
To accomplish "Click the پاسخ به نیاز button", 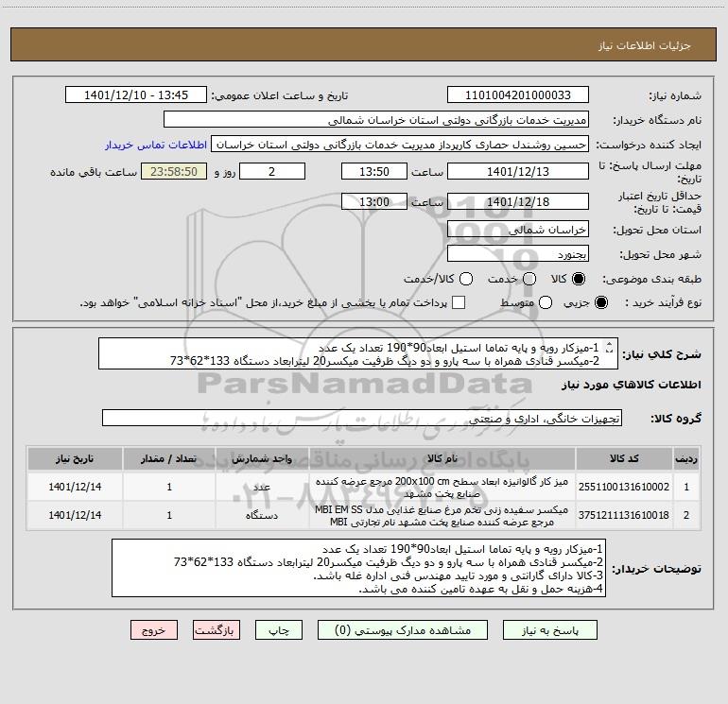I will pos(550,630).
